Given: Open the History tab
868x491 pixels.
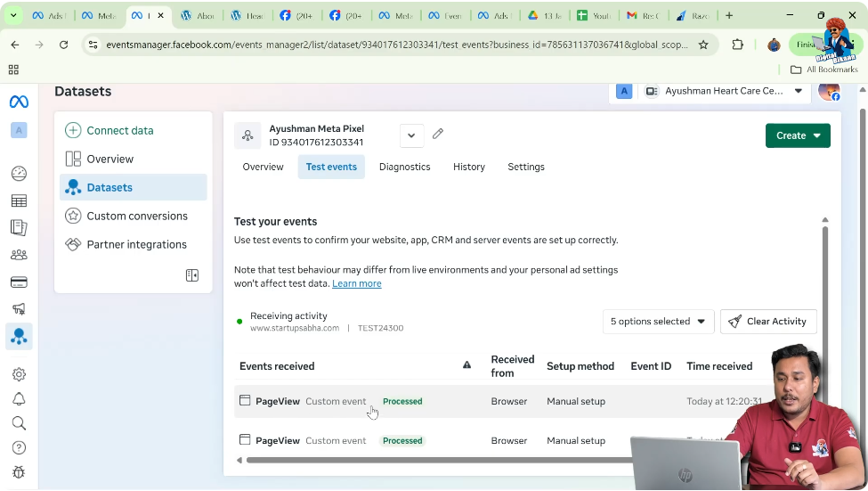Looking at the screenshot, I should (469, 167).
